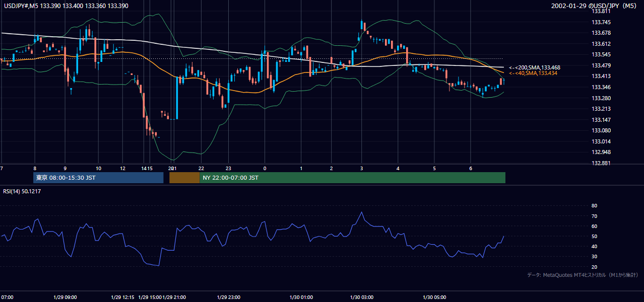Click the RSI(14) 50.1217 indicator label
The width and height of the screenshot is (644, 302).
point(22,191)
